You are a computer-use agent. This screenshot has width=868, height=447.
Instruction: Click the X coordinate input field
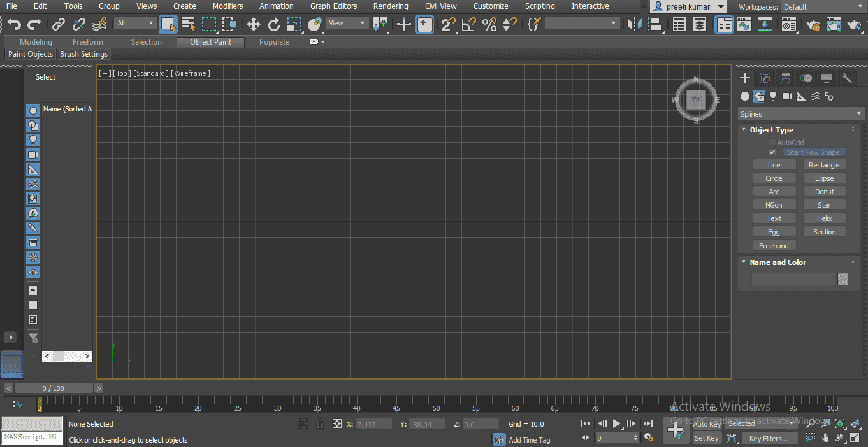[x=373, y=424]
